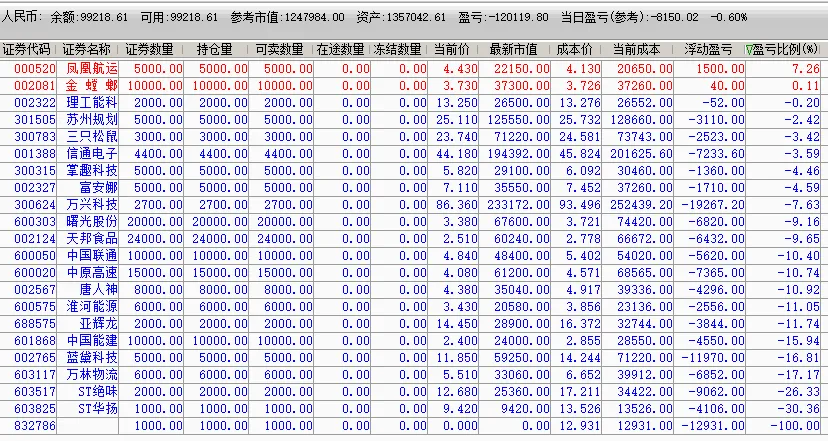
Task: Select the 凤凰航运 stock name
Action: [x=92, y=69]
